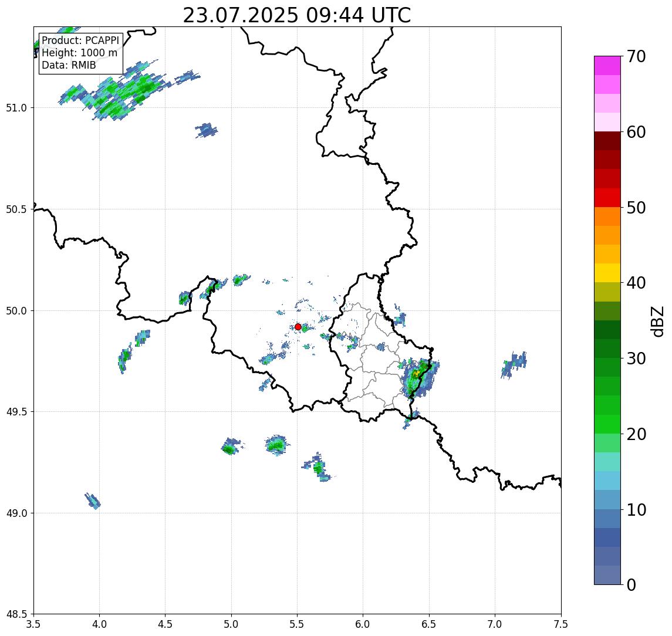The height and width of the screenshot is (636, 672).
Task: Click the "dBZ" colorbar axis label
Action: click(x=657, y=322)
